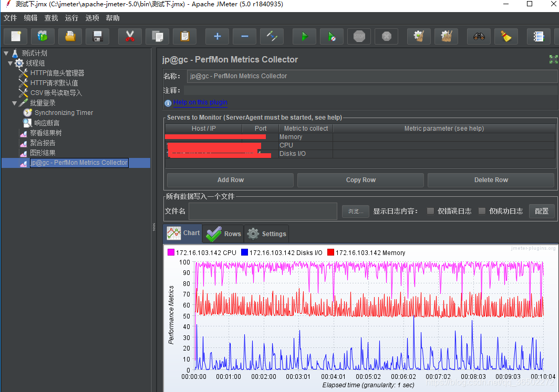Open Search with binoculars icon

coord(479,36)
